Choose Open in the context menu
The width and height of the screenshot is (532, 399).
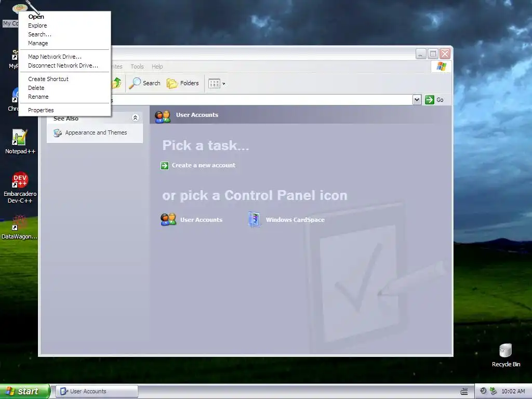[x=64, y=17]
